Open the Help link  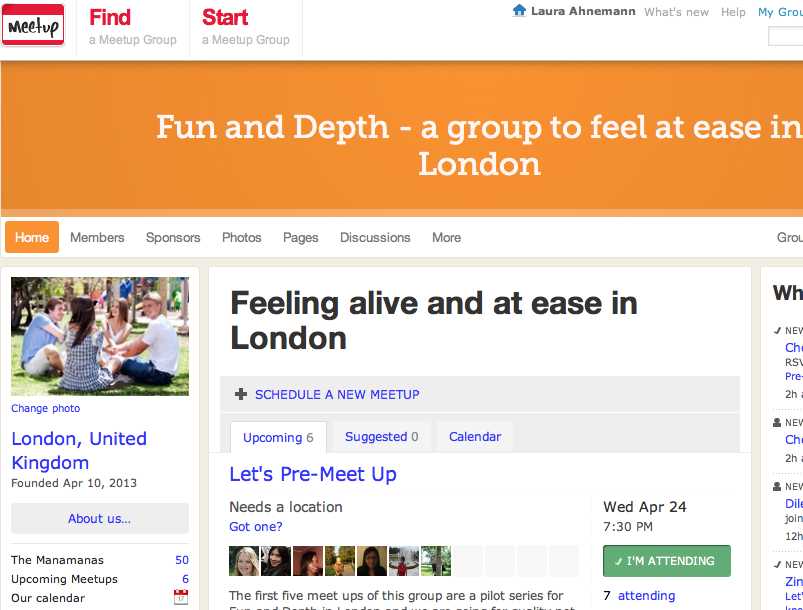[x=733, y=12]
